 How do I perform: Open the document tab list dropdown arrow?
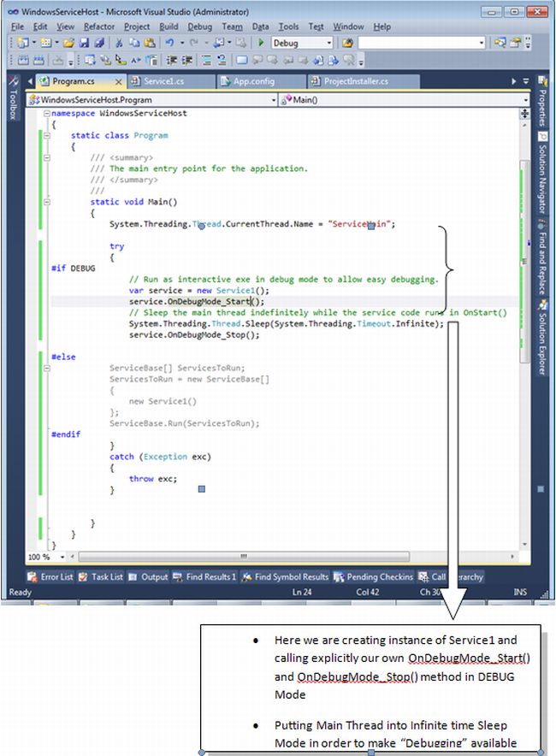pos(526,81)
